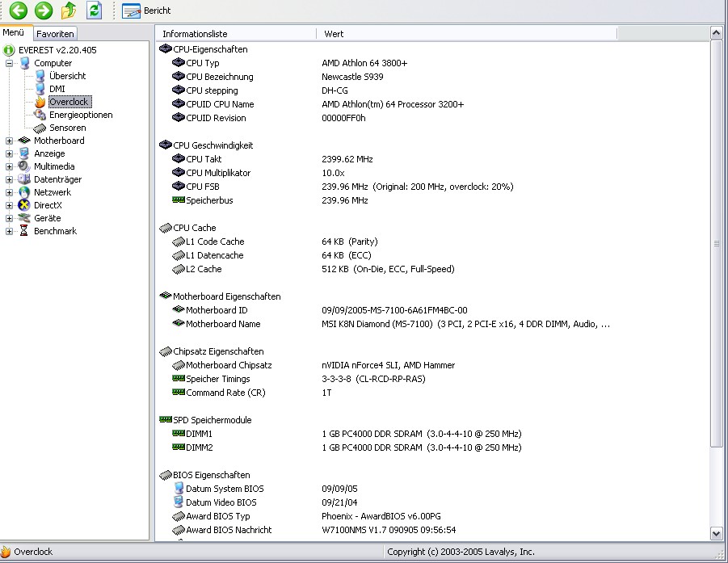Click the Benchmark hourglass icon
The height and width of the screenshot is (563, 728).
(24, 231)
